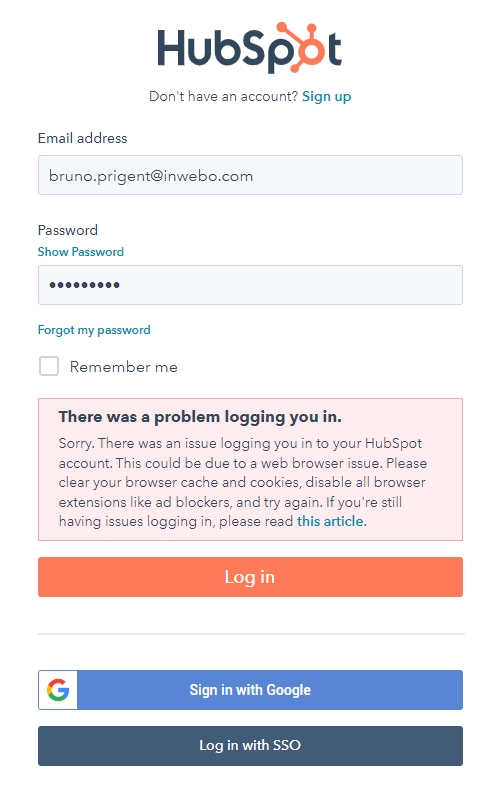The image size is (495, 794).
Task: Tick the Remember me checkbox
Action: [x=49, y=366]
